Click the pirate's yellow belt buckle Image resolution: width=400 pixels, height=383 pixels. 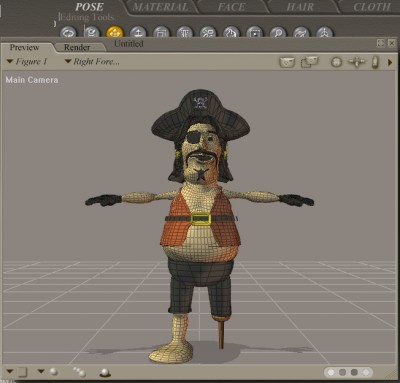[x=201, y=219]
